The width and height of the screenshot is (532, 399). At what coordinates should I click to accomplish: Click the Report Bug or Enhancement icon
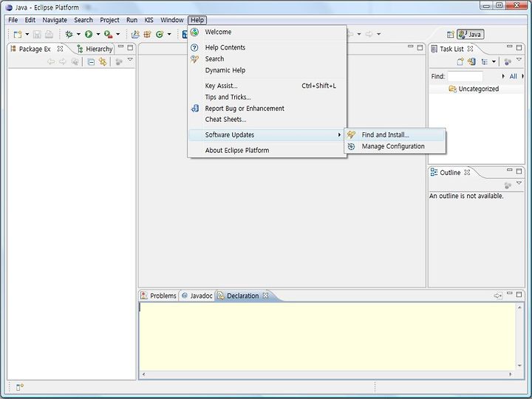[195, 108]
